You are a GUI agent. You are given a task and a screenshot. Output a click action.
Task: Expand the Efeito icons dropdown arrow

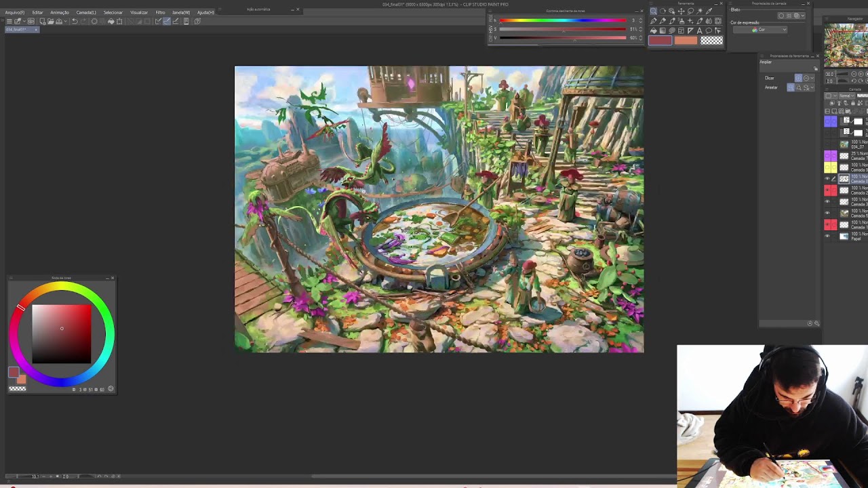(x=803, y=16)
